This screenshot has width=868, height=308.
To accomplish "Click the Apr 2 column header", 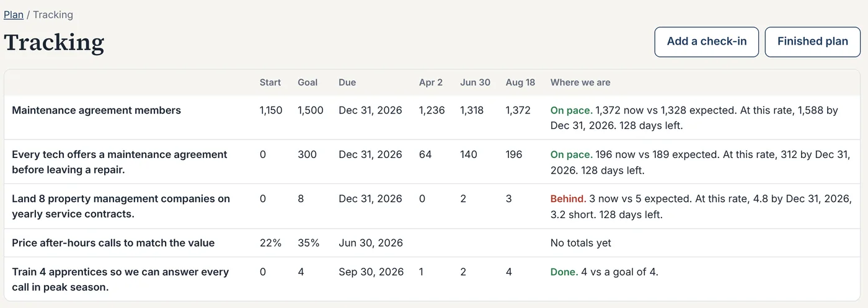I will coord(431,82).
